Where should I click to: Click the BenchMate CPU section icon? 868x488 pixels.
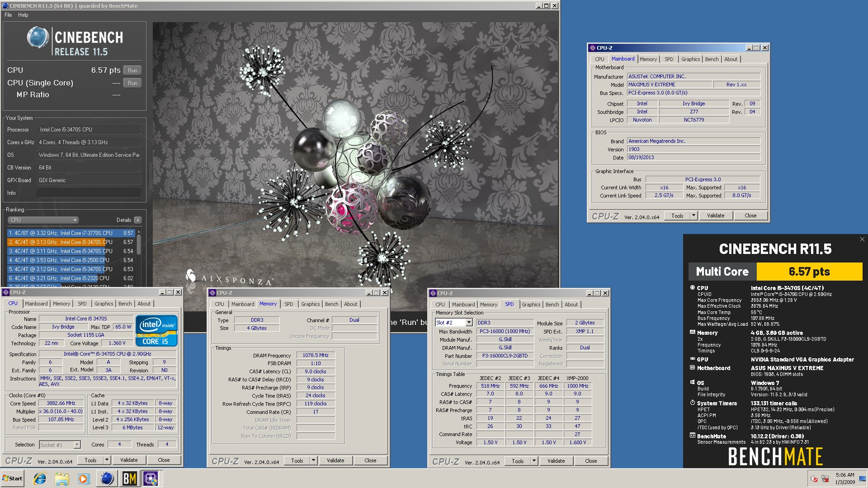click(x=692, y=287)
